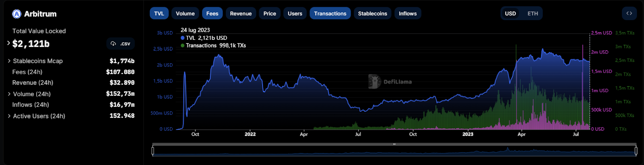Click the 2023 x-axis label
This screenshot has height=165, width=644.
click(468, 134)
